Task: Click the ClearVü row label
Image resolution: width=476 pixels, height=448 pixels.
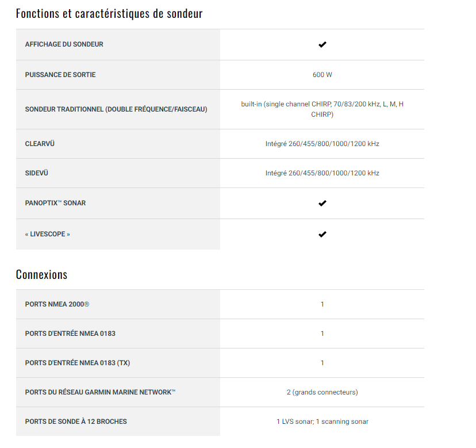Action: coord(40,144)
